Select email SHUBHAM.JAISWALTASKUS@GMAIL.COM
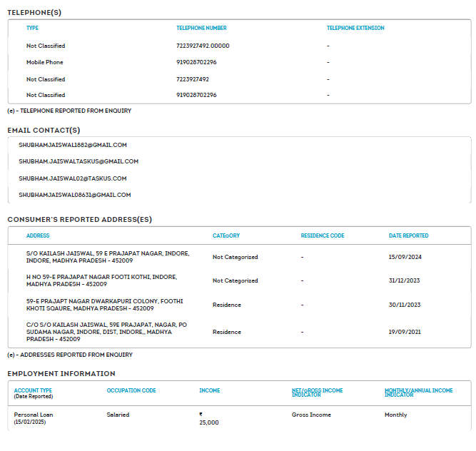Screen dimensions: 476x451 [79, 161]
